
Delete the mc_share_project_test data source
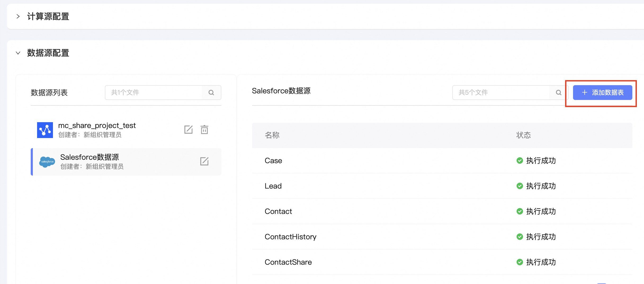204,130
